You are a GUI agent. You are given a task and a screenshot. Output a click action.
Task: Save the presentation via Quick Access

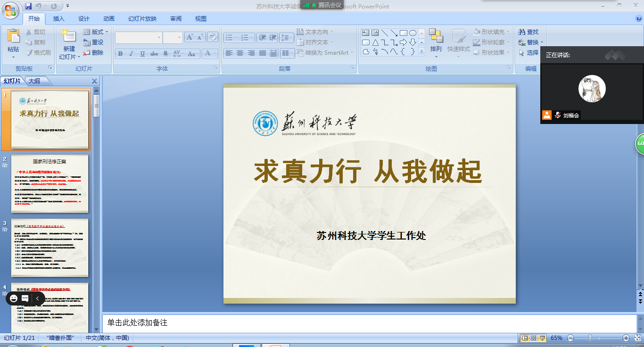(28, 6)
